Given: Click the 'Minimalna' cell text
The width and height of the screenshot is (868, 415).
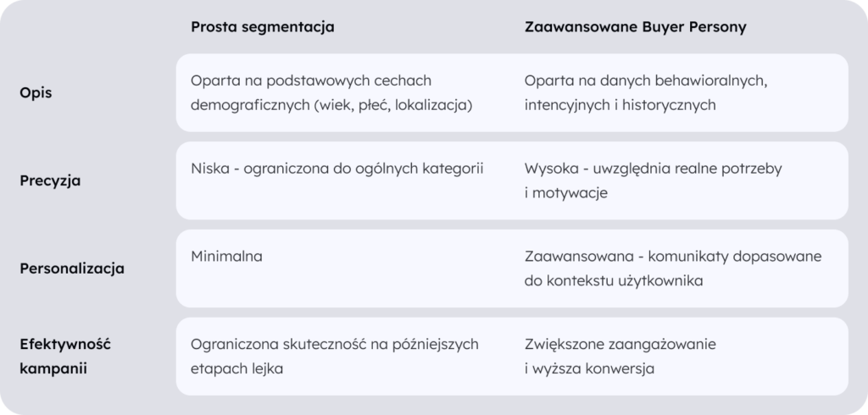Looking at the screenshot, I should 226,256.
